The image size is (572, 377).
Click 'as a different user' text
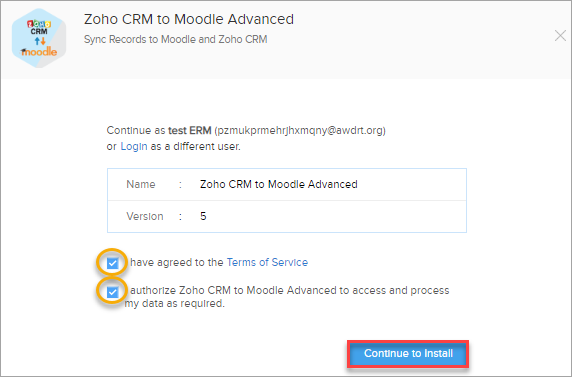pyautogui.click(x=196, y=146)
